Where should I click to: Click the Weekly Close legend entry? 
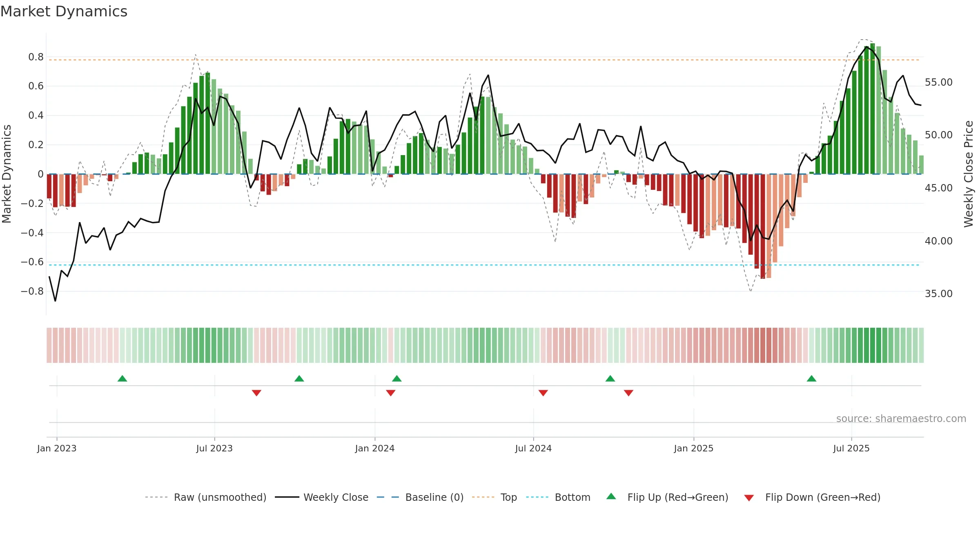pos(322,497)
